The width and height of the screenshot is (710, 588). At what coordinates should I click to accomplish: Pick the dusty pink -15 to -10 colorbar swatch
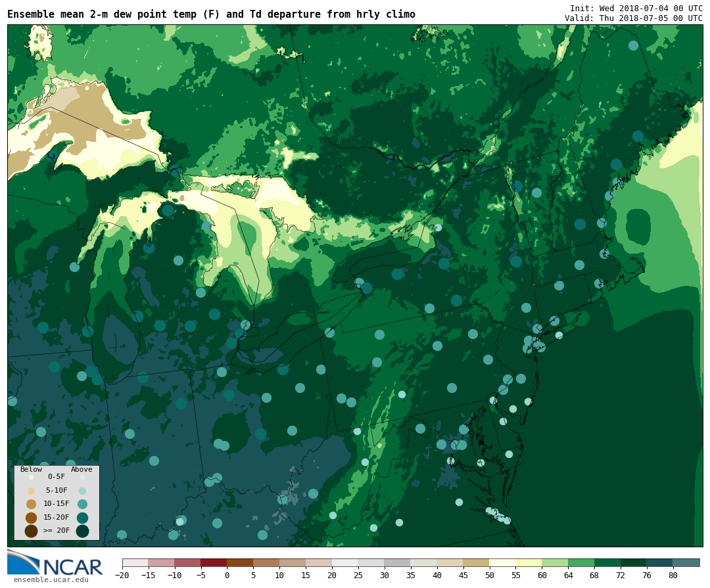tap(161, 562)
